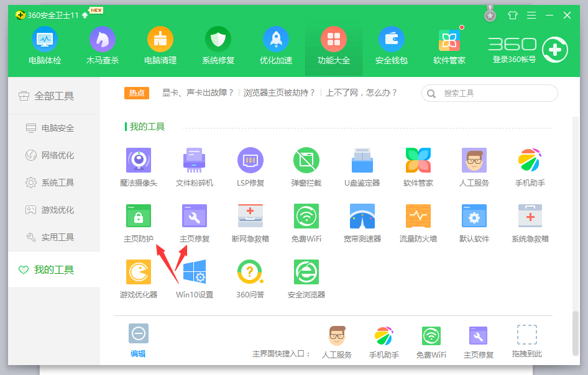Select 系统工具 sidebar category
Screen dimensions: 588x375
(x=54, y=183)
